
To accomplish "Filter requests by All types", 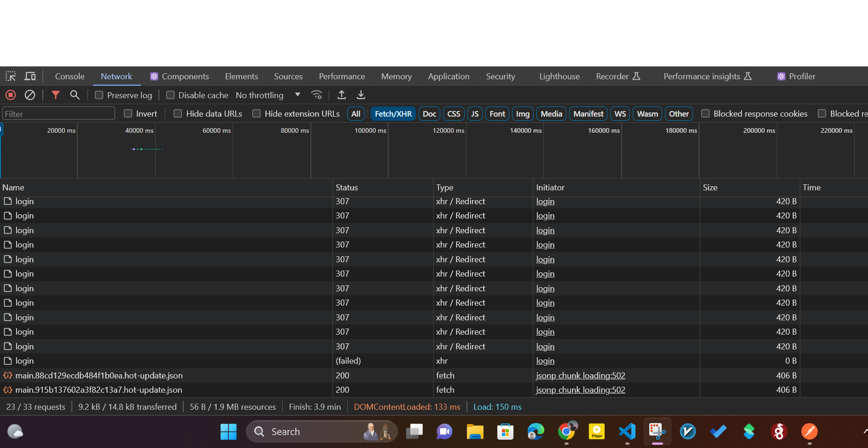I will coord(356,114).
